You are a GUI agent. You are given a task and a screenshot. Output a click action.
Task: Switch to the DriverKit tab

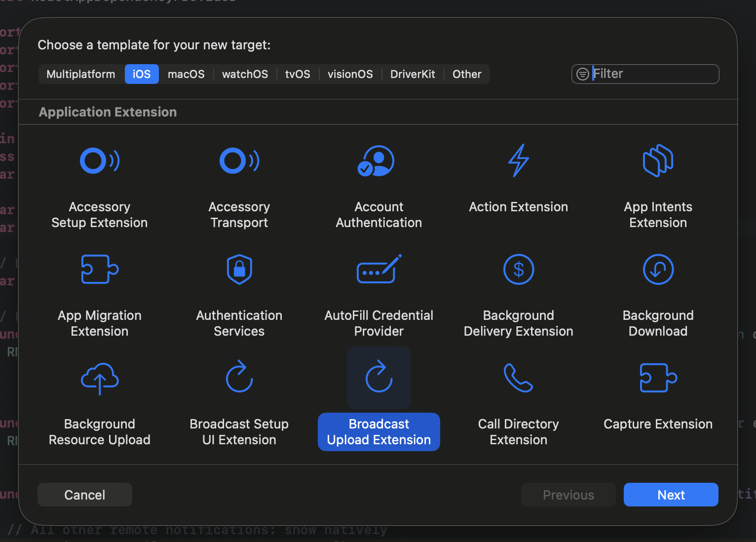(413, 74)
